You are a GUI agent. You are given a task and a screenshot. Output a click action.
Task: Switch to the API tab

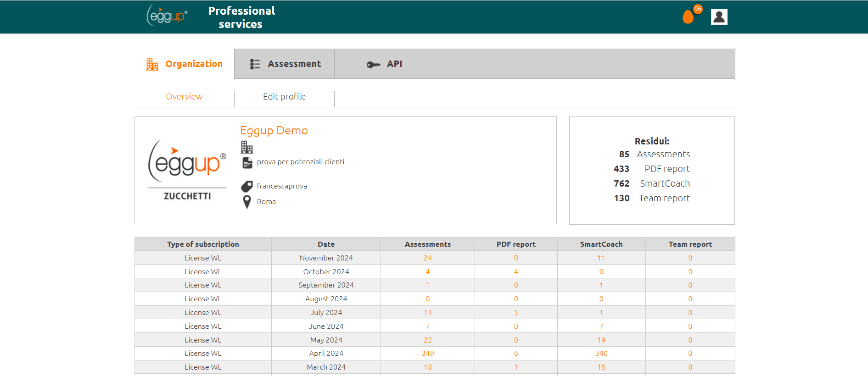385,64
